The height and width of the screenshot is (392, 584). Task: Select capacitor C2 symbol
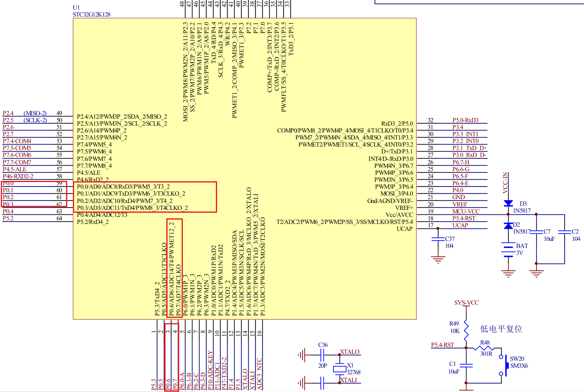coord(565,232)
